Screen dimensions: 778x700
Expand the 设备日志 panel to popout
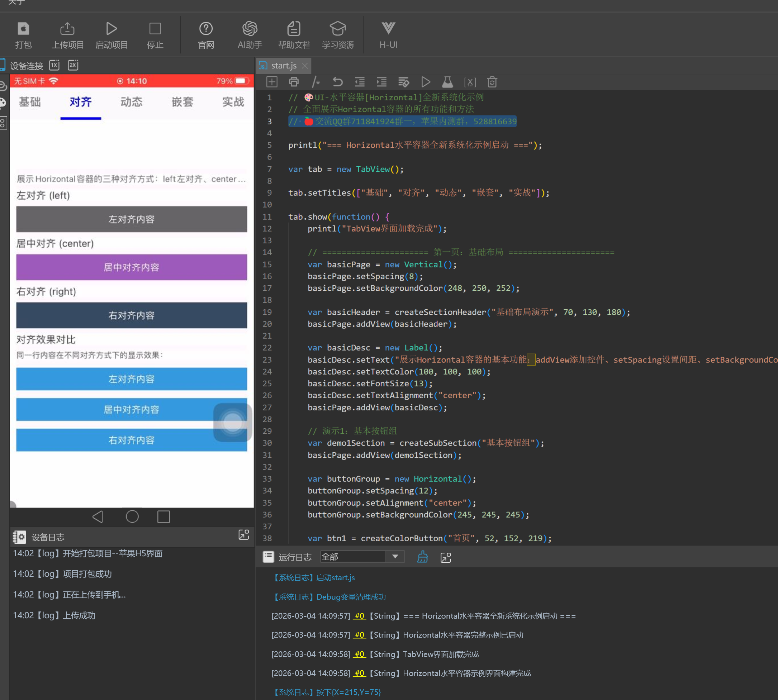point(243,535)
